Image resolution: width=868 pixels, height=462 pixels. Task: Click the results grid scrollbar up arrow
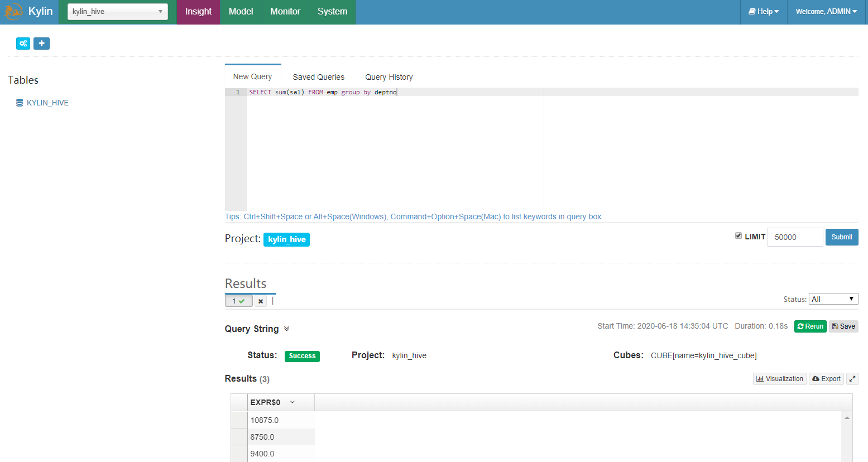[x=847, y=417]
